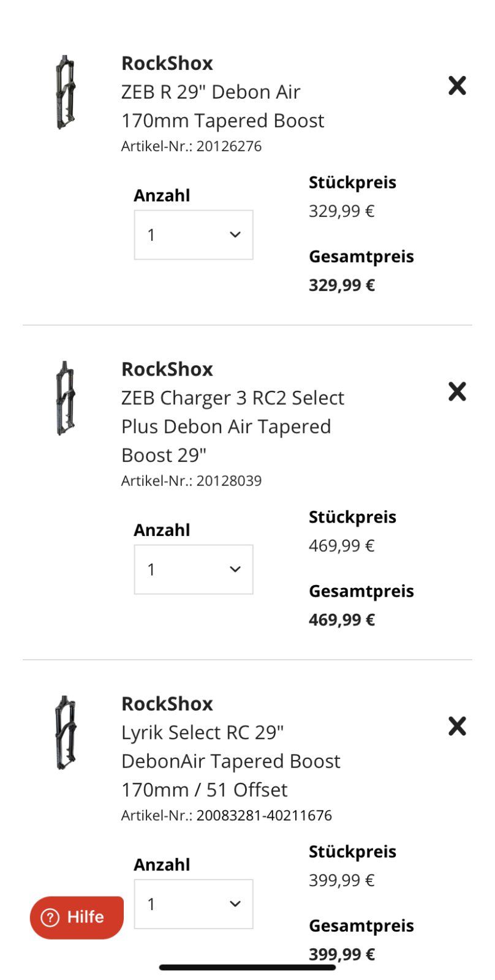Click the chevron arrow in first Anzahl box
Image resolution: width=495 pixels, height=980 pixels.
click(235, 235)
